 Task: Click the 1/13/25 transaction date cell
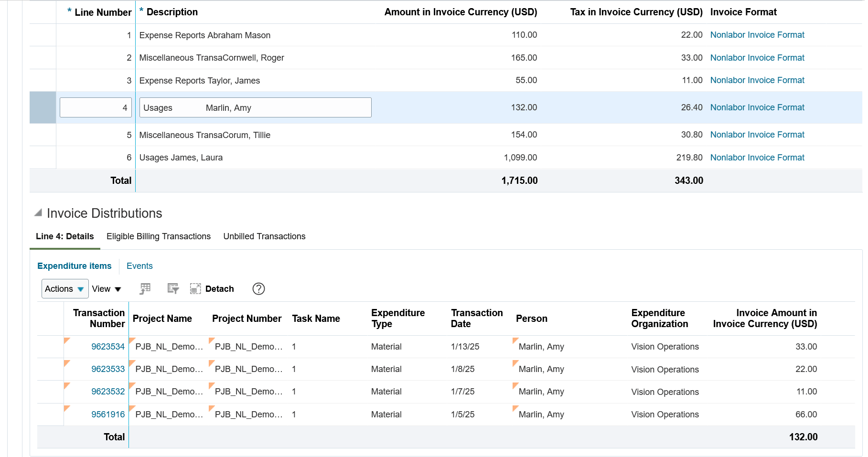point(465,347)
